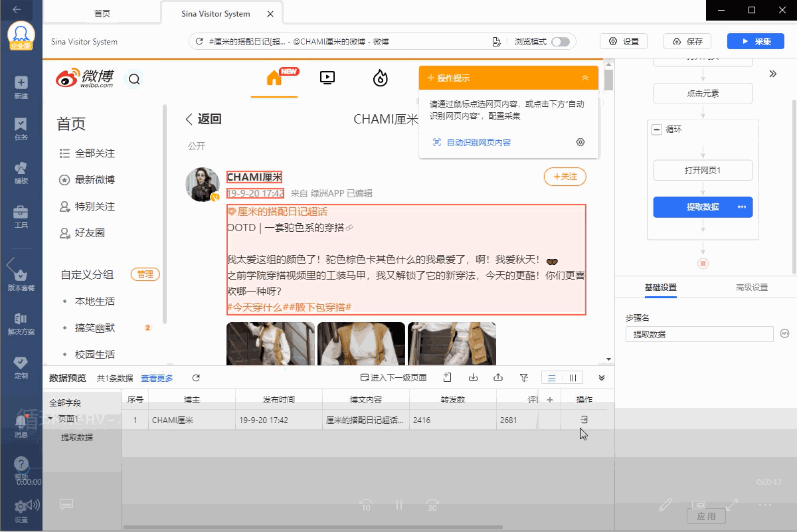
Task: Refresh the 数据预览 data preview
Action: click(x=196, y=378)
